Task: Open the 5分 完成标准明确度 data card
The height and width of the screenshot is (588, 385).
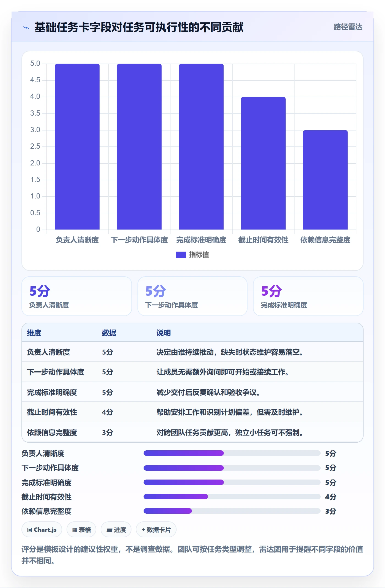Action: tap(308, 296)
